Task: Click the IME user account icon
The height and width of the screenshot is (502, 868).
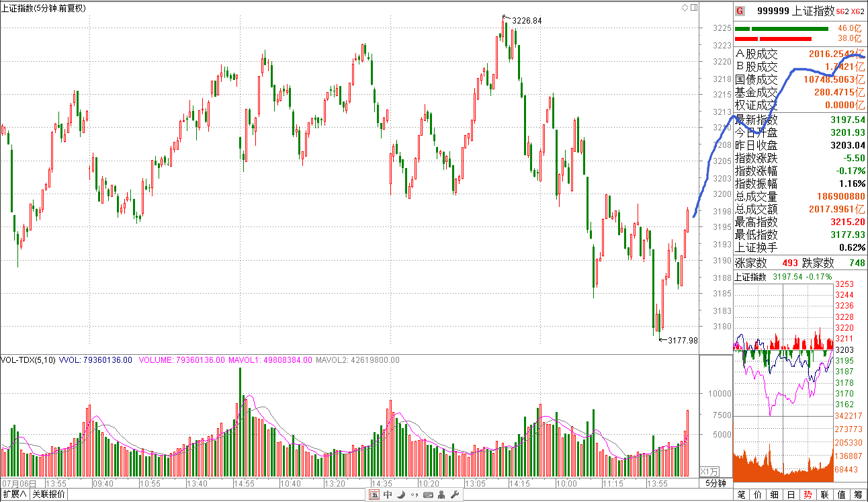Action: 441,495
